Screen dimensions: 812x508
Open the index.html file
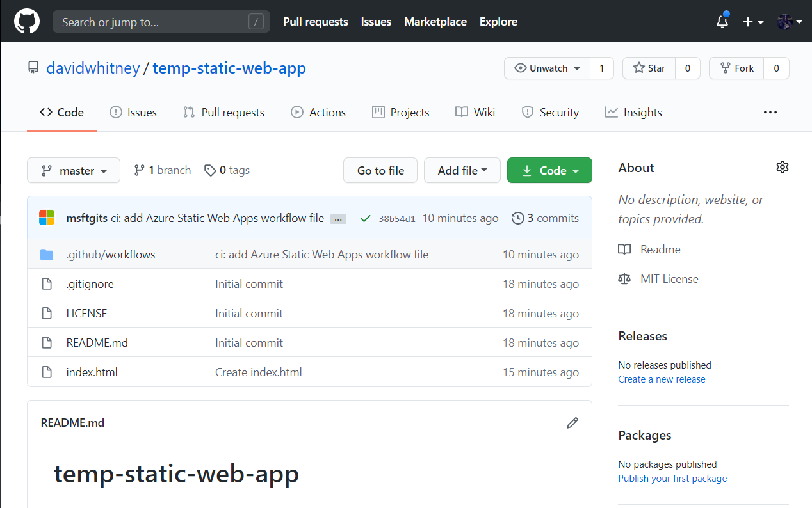tap(92, 372)
